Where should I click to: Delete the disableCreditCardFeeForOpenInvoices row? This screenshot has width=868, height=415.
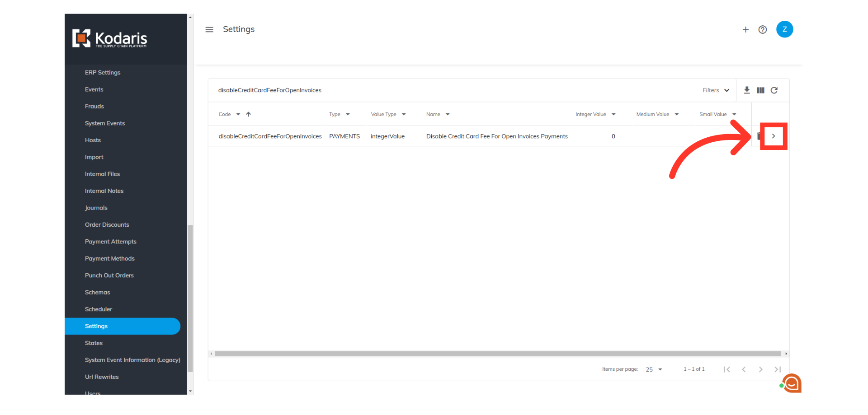pos(759,136)
